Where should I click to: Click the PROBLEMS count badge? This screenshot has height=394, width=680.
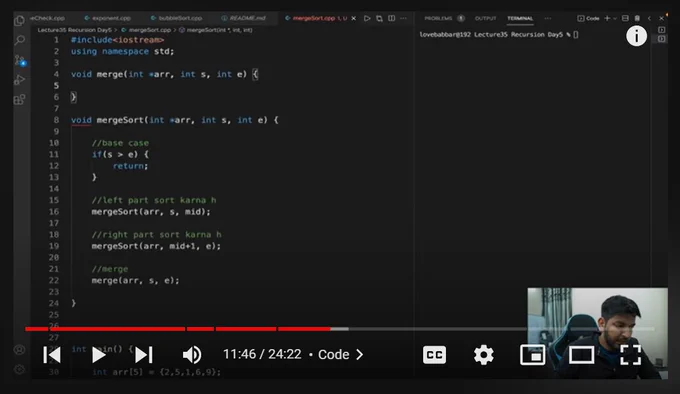tap(461, 18)
